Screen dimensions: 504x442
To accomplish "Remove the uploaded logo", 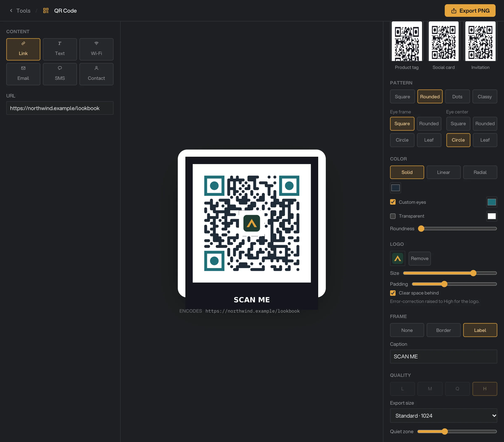I will [420, 258].
